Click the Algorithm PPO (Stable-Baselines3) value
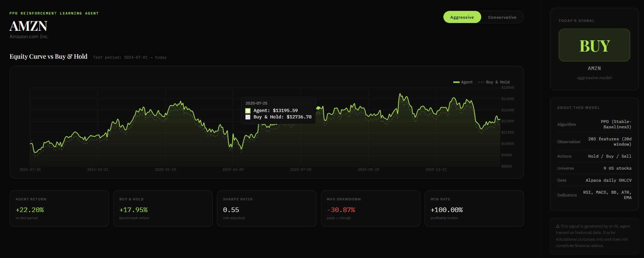 click(x=616, y=124)
